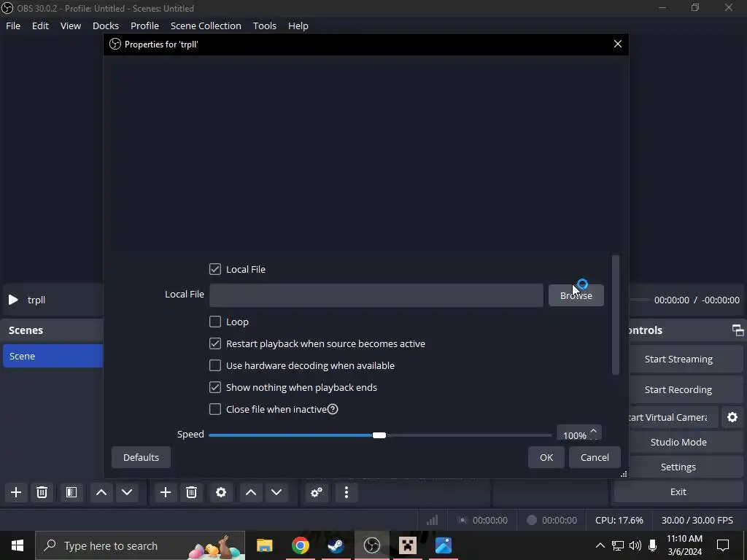Open File Explorer from taskbar

264,545
